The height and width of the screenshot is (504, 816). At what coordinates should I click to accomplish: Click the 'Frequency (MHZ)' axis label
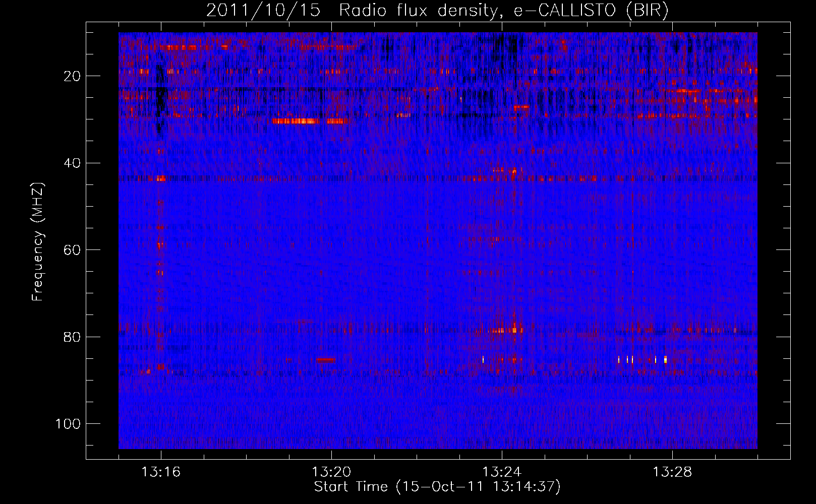pyautogui.click(x=38, y=241)
